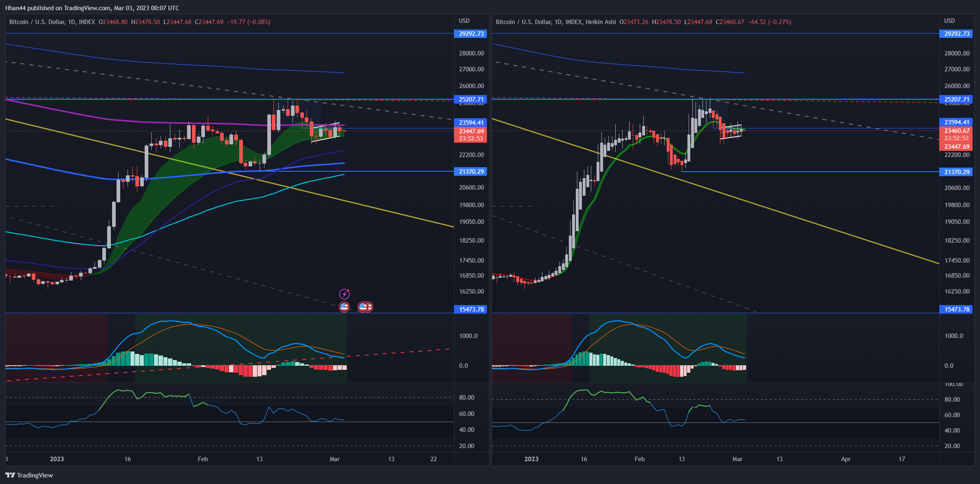This screenshot has height=484, width=980.
Task: Click 23594.41 price label on left chart axis
Action: pos(471,122)
